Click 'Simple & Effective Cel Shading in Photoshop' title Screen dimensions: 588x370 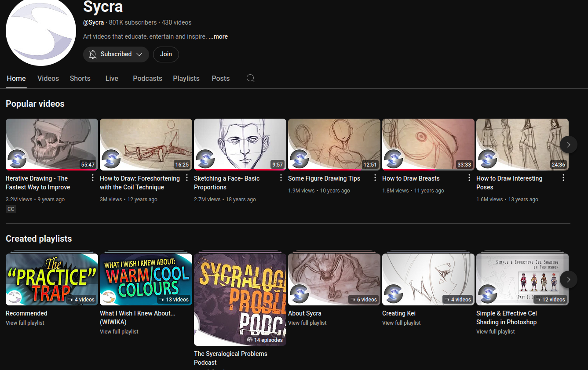[x=507, y=318]
